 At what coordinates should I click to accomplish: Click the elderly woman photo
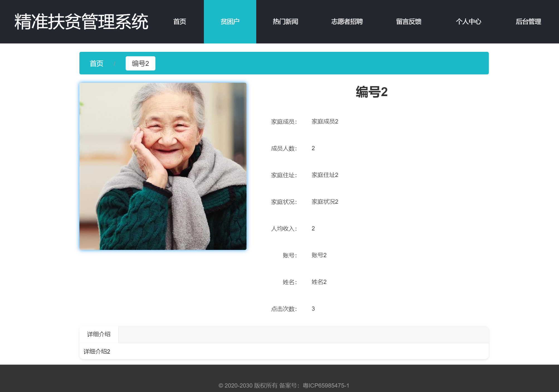pos(163,166)
